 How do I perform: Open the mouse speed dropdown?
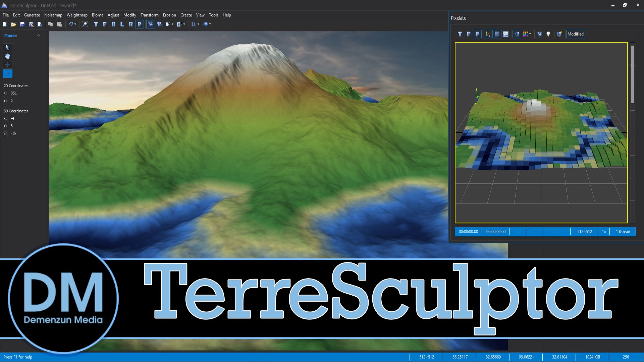pyautogui.click(x=169, y=24)
